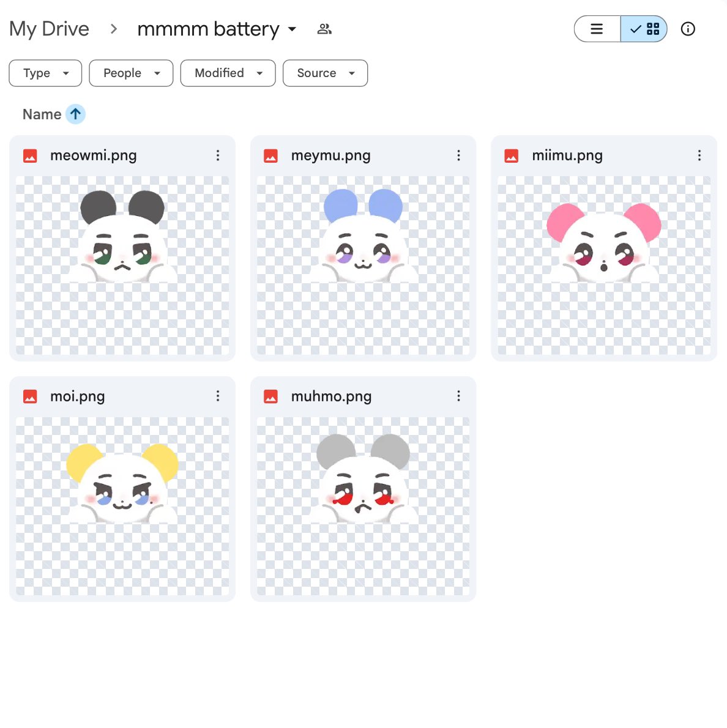Select the grid layout view
This screenshot has height=728, width=727.
[x=644, y=29]
